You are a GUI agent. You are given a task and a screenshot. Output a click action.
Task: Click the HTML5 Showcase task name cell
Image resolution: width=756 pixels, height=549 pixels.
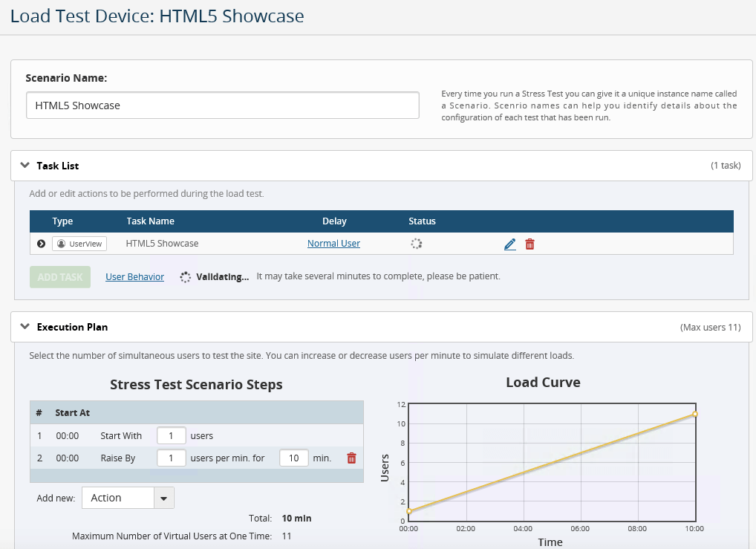pos(162,244)
